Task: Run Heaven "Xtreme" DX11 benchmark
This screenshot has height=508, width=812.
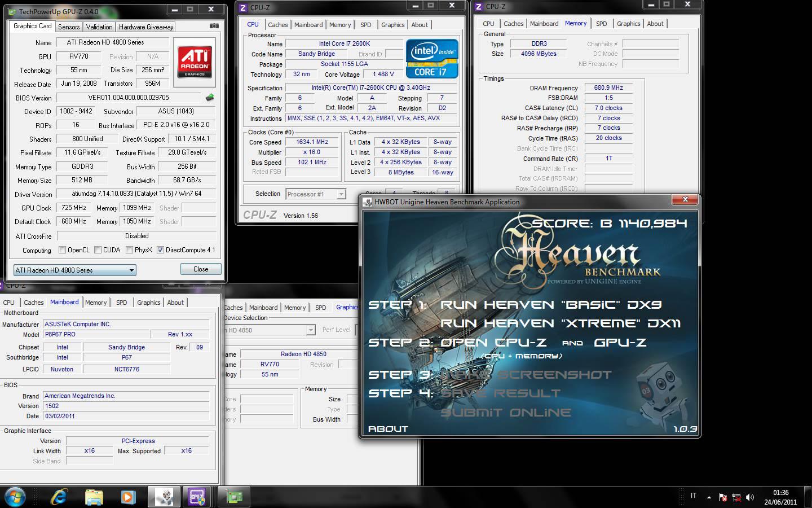Action: coord(561,323)
